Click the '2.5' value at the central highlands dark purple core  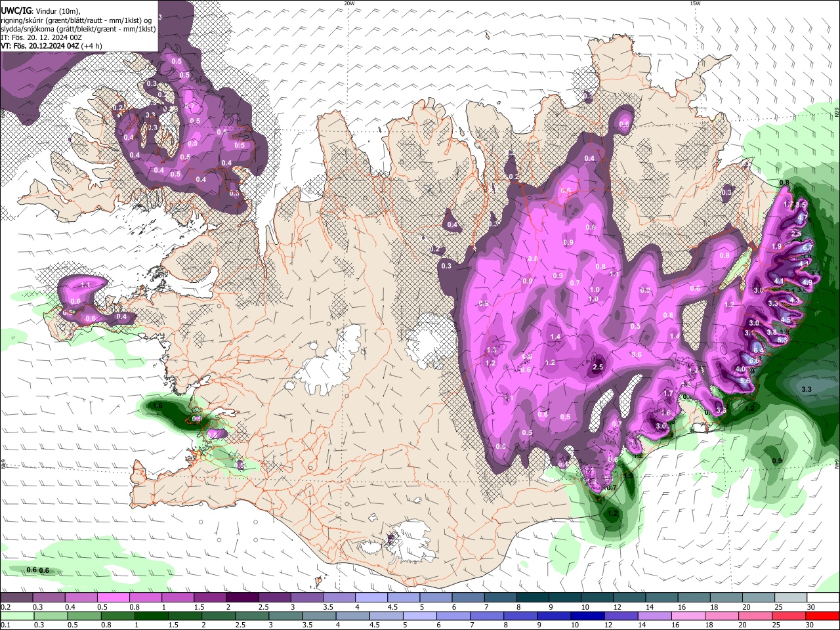click(x=598, y=367)
